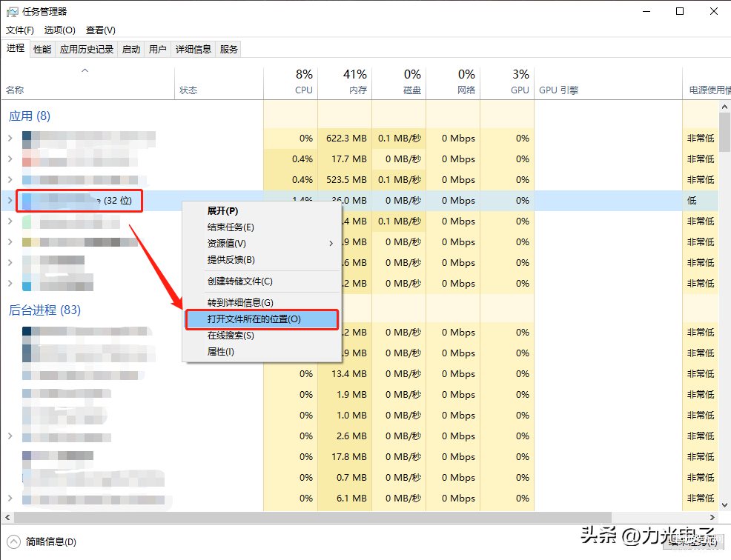Sort by the 网络 column header
This screenshot has width=731, height=560.
(453, 84)
